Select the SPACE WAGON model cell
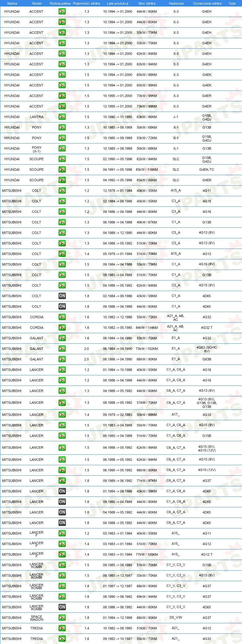The image size is (242, 644). pos(37,618)
